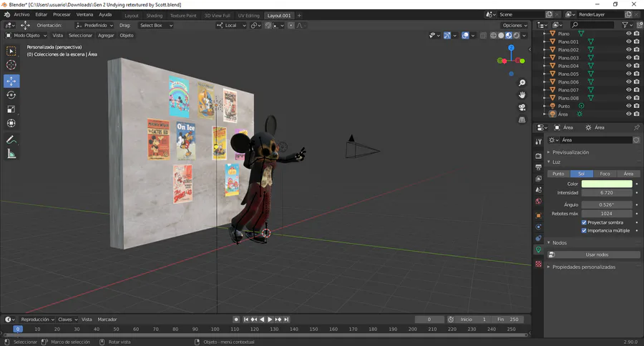Screen dimensions: 644x346
Task: Hide the Punto light in viewport
Action: (x=628, y=106)
